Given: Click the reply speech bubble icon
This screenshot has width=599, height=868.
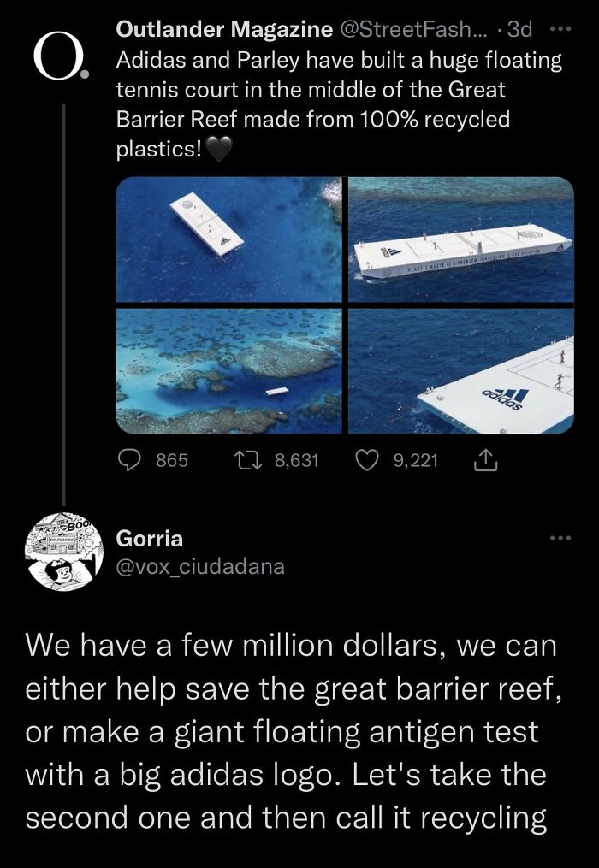Looking at the screenshot, I should (x=130, y=460).
